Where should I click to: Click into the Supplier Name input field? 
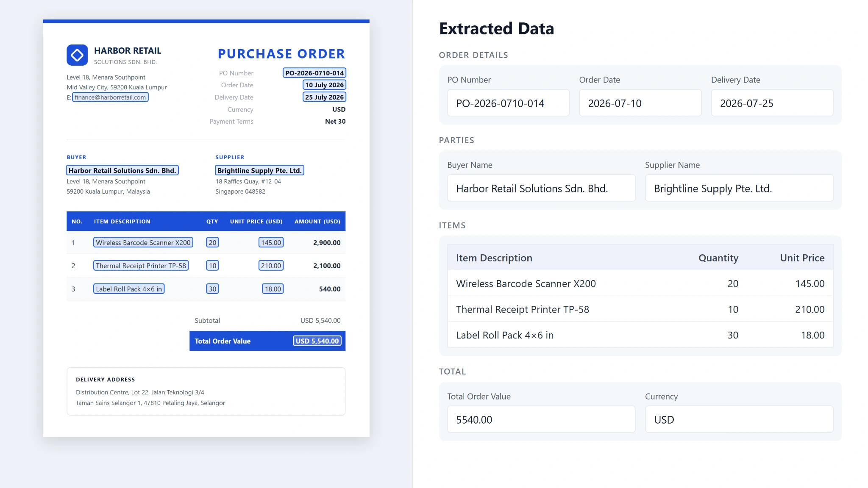[739, 188]
